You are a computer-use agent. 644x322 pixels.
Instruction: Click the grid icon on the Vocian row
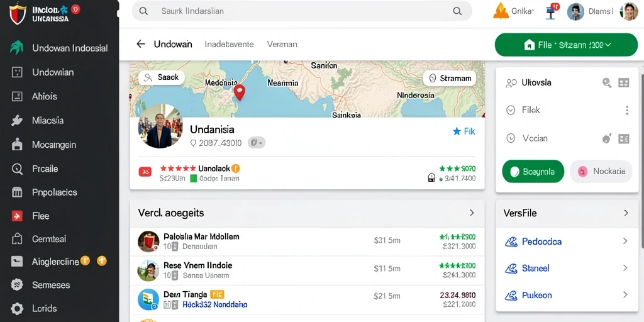tap(623, 138)
